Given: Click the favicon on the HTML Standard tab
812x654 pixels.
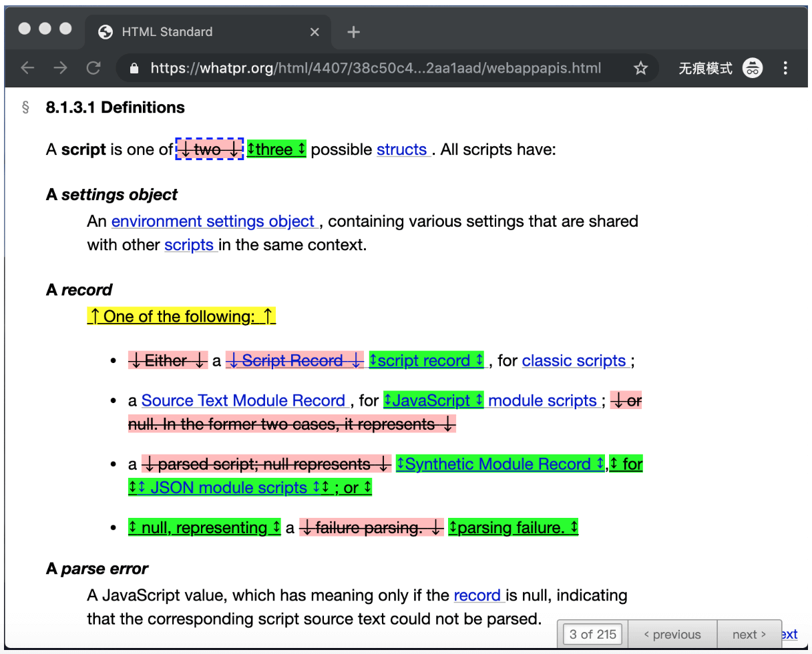Looking at the screenshot, I should (x=105, y=31).
